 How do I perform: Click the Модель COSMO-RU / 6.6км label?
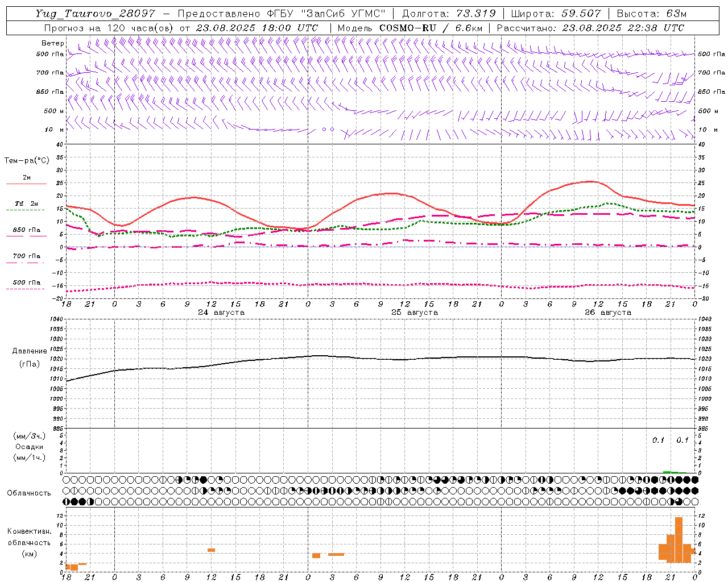[x=410, y=28]
